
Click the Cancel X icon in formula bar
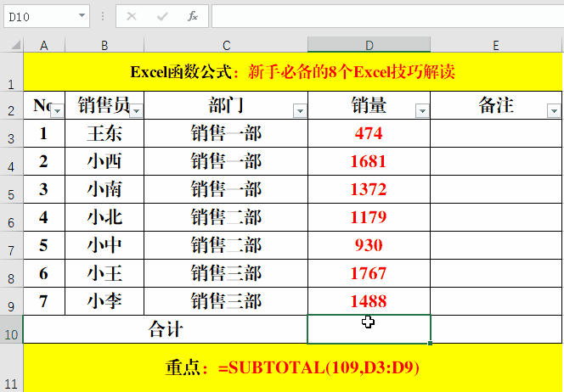click(x=132, y=16)
